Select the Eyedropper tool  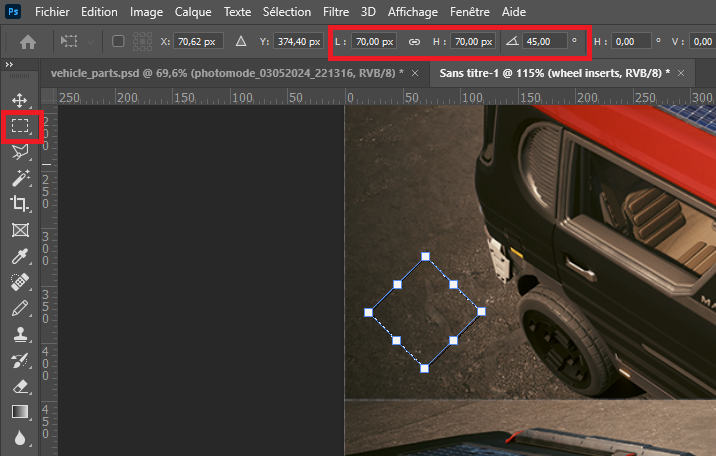(x=19, y=256)
